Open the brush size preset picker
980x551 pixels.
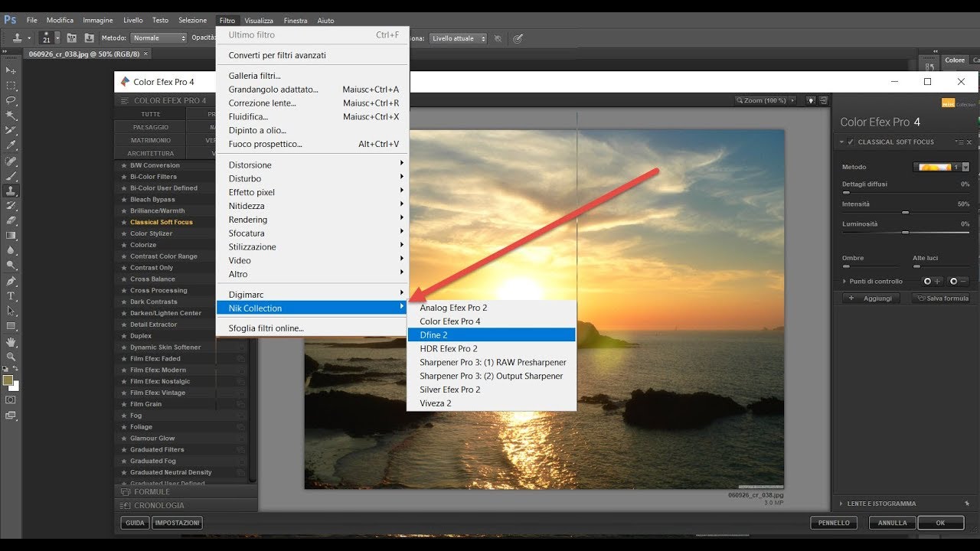57,37
